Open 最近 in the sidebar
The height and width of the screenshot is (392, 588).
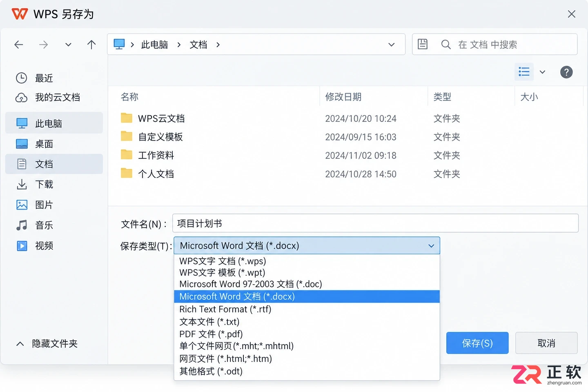pos(54,78)
